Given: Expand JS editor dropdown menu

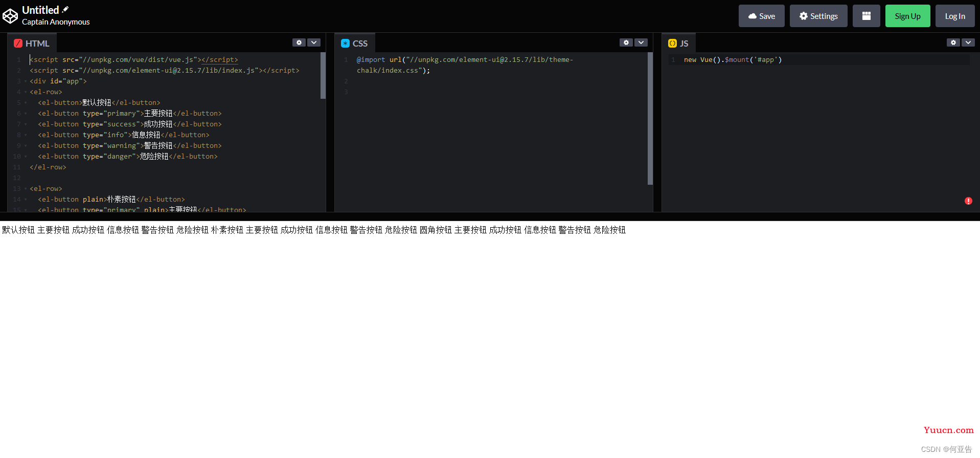Looking at the screenshot, I should click(x=968, y=42).
